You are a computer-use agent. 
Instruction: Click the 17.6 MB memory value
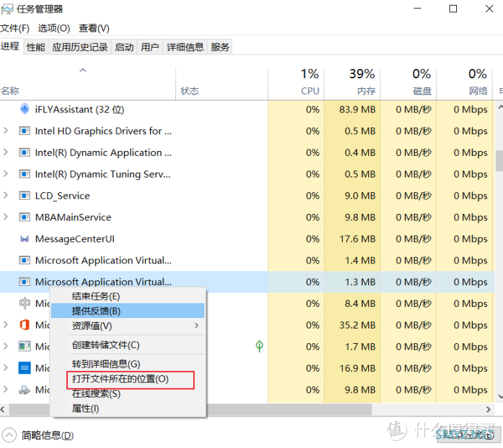click(x=358, y=239)
